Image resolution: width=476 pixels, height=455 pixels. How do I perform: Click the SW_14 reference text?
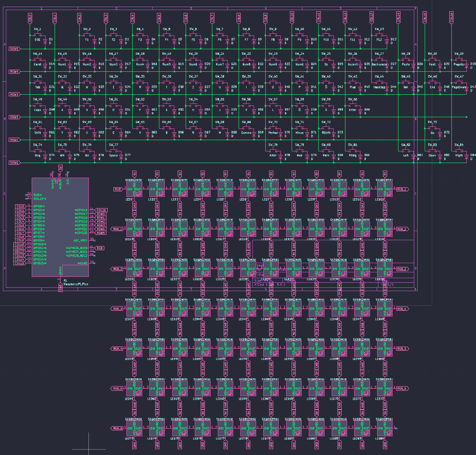[38, 54]
